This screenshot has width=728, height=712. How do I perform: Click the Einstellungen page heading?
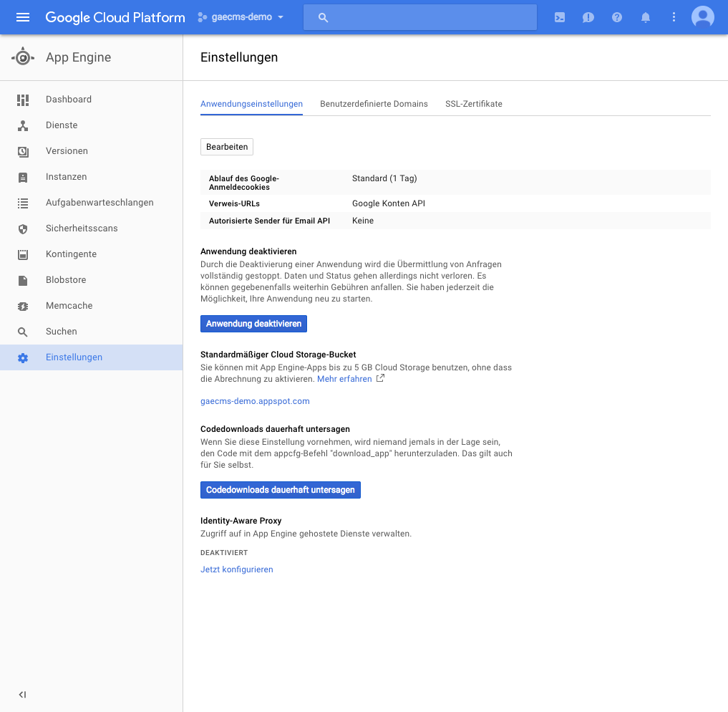click(239, 57)
